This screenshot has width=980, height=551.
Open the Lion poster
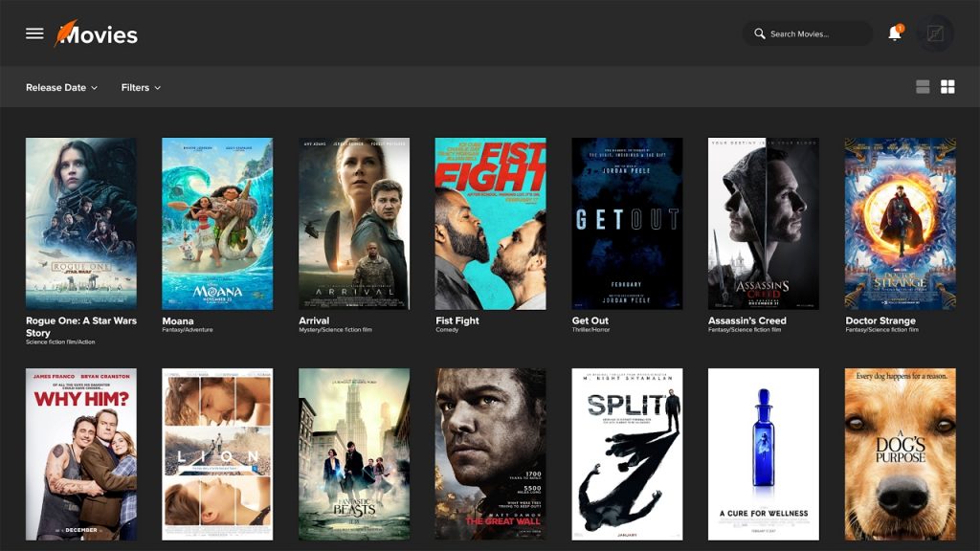[x=217, y=454]
